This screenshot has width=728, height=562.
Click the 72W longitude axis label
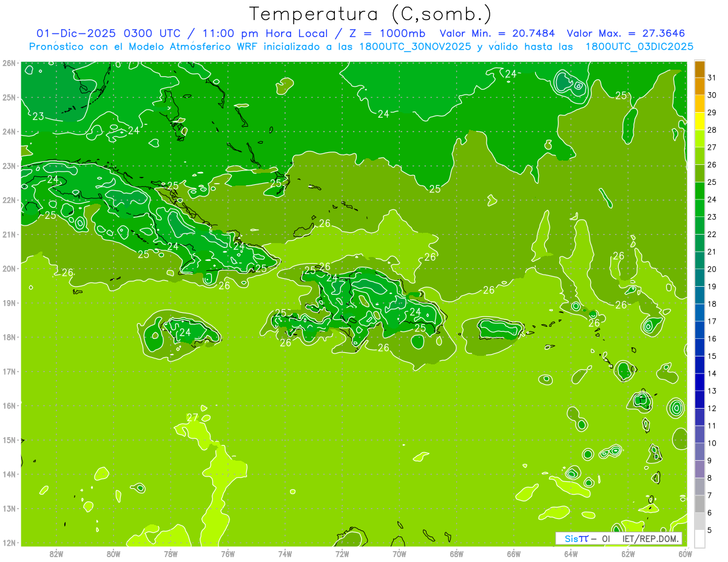342,554
